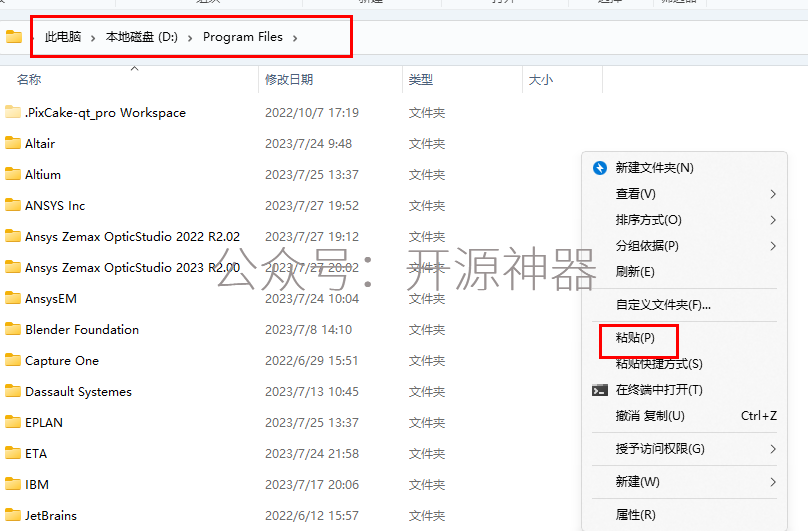Sort by 修改日期 column header
808x531 pixels.
[289, 80]
